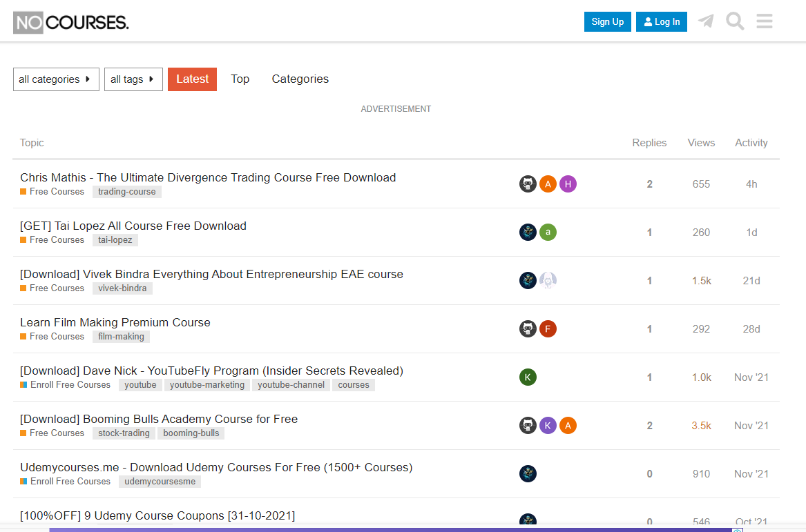The width and height of the screenshot is (806, 532).
Task: Click Octocat avatar on Film Making topic
Action: 528,328
